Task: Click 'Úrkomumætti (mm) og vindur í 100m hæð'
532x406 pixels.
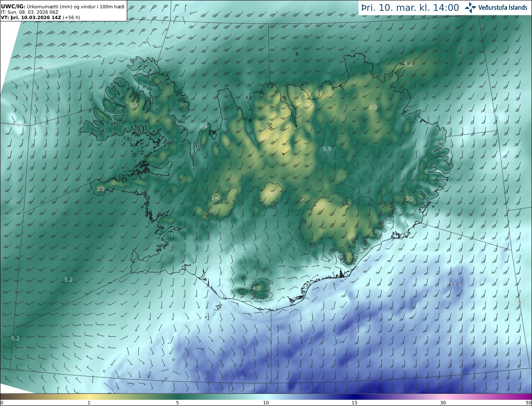Action: click(76, 7)
